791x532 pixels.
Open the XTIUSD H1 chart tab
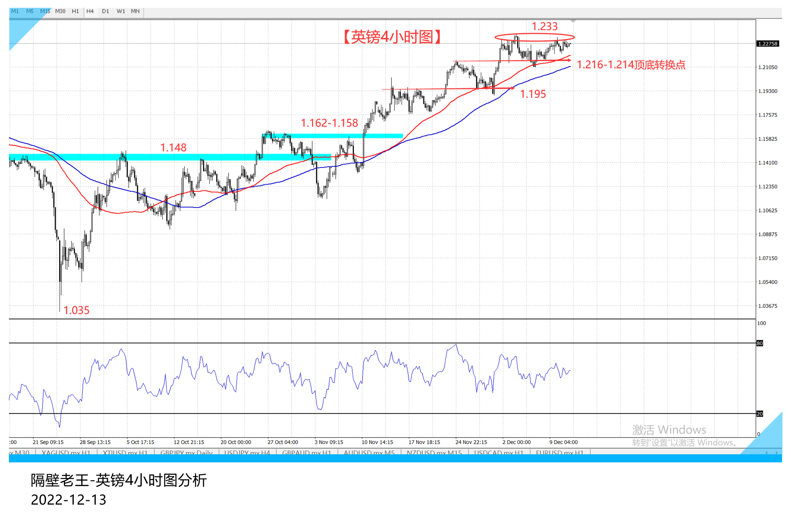(x=125, y=452)
